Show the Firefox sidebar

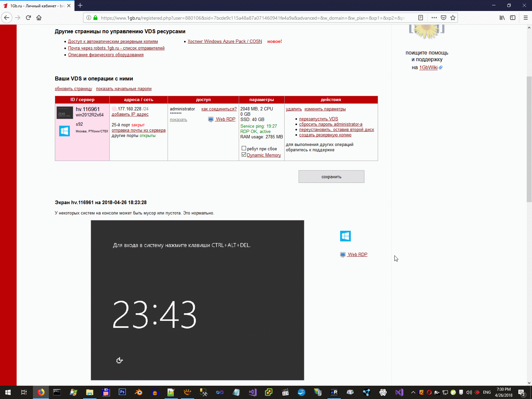click(513, 18)
